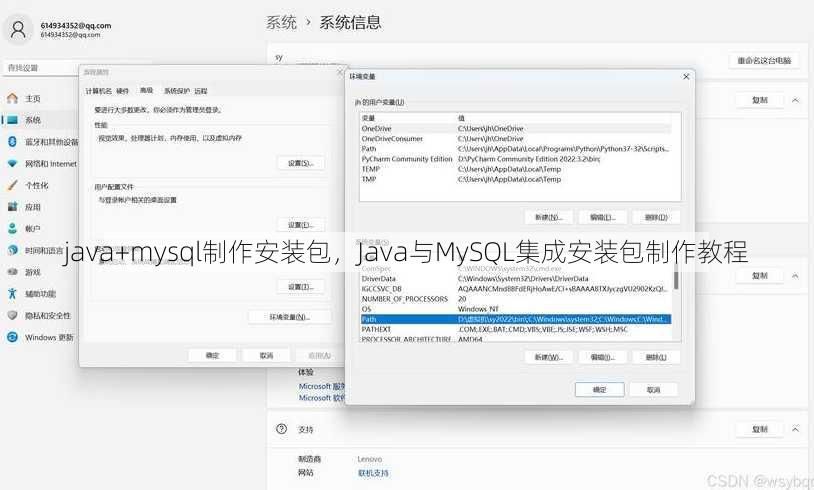Cancel the 系统属性 dialog with 取消
This screenshot has width=814, height=490.
tap(266, 356)
